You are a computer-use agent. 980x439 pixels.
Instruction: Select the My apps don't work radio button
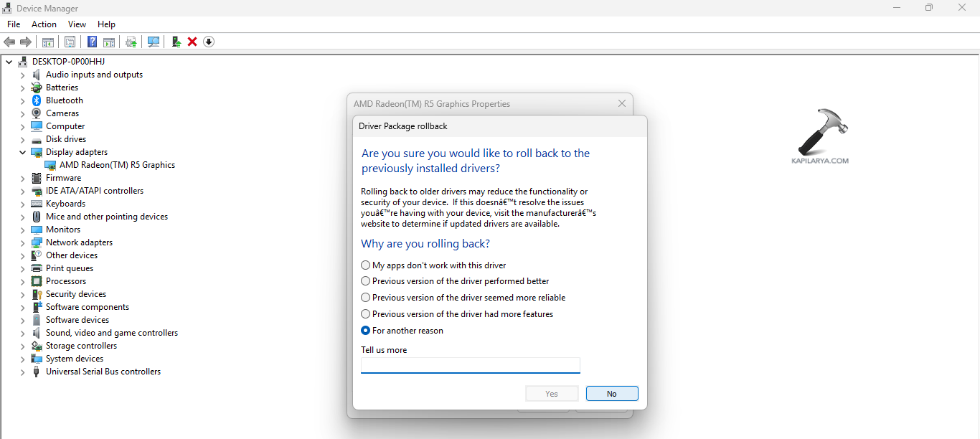coord(365,265)
